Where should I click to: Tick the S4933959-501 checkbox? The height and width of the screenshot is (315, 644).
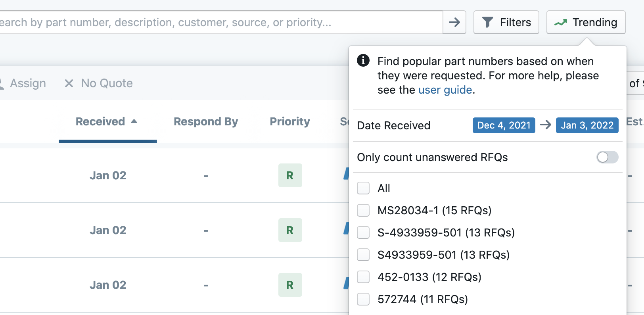[363, 255]
